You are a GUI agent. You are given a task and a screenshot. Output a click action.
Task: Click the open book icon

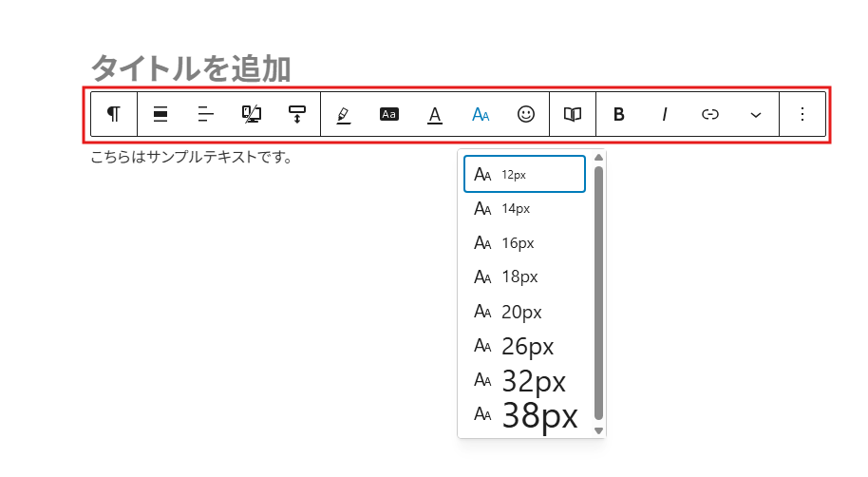click(573, 114)
